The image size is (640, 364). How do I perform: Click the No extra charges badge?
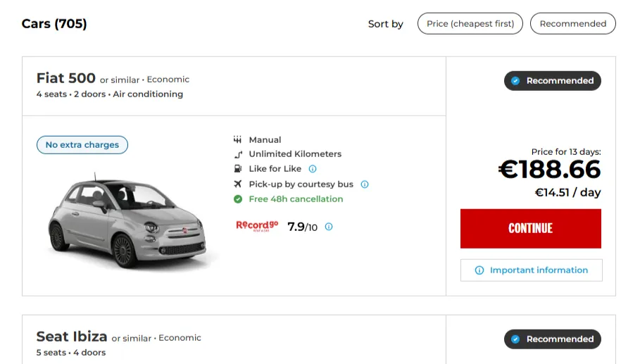82,145
